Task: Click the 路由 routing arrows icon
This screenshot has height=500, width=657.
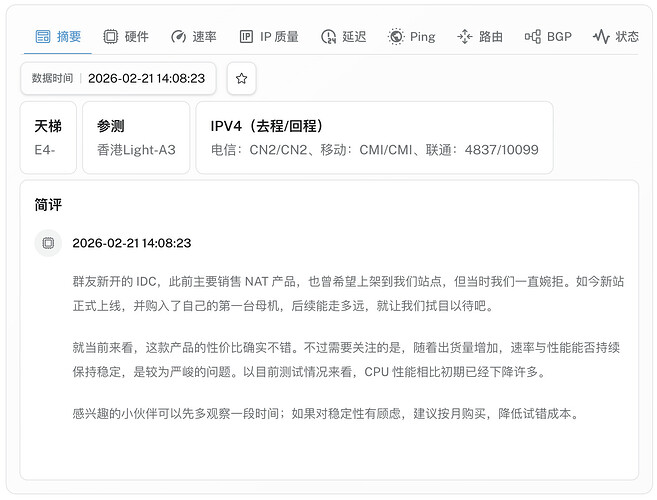Action: [465, 36]
